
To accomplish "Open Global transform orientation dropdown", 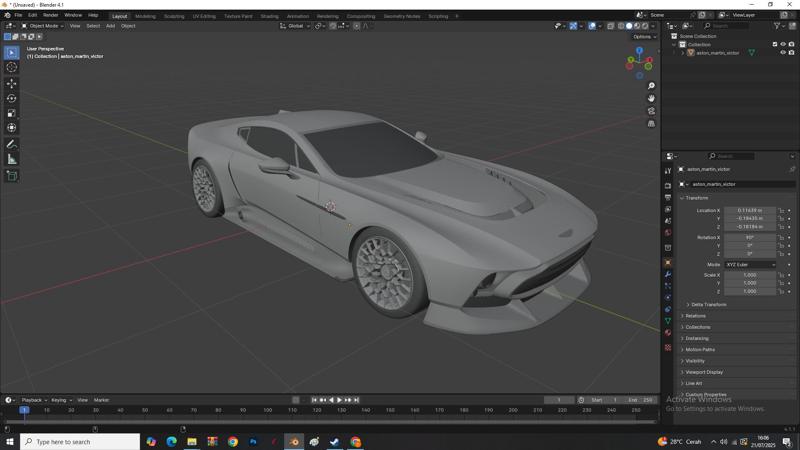I will point(295,26).
